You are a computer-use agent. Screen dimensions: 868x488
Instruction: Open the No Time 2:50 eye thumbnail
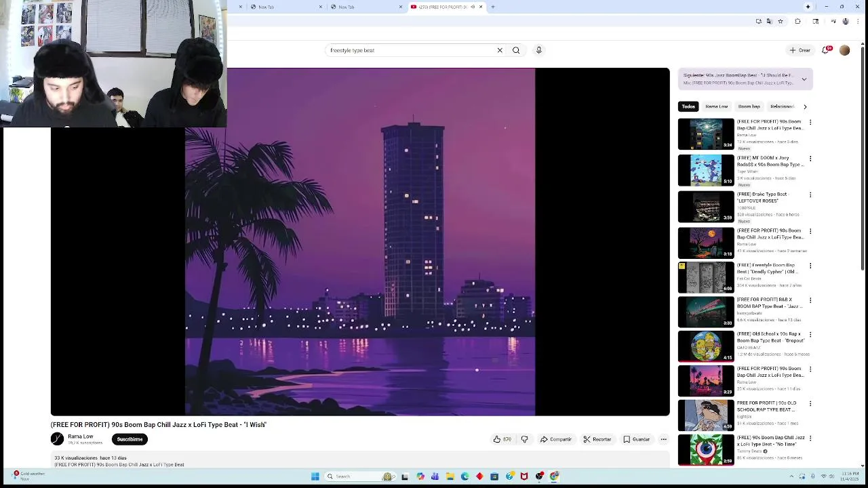[x=706, y=449]
